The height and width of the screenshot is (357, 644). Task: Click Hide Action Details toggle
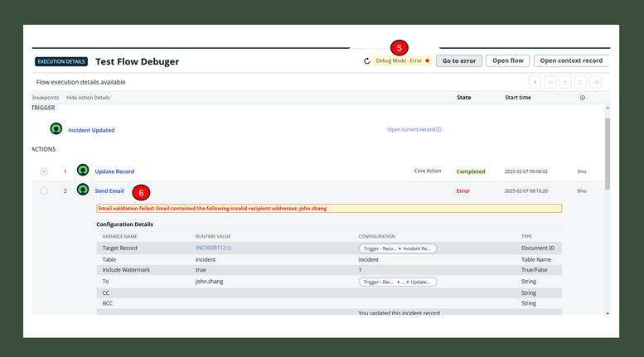click(88, 98)
